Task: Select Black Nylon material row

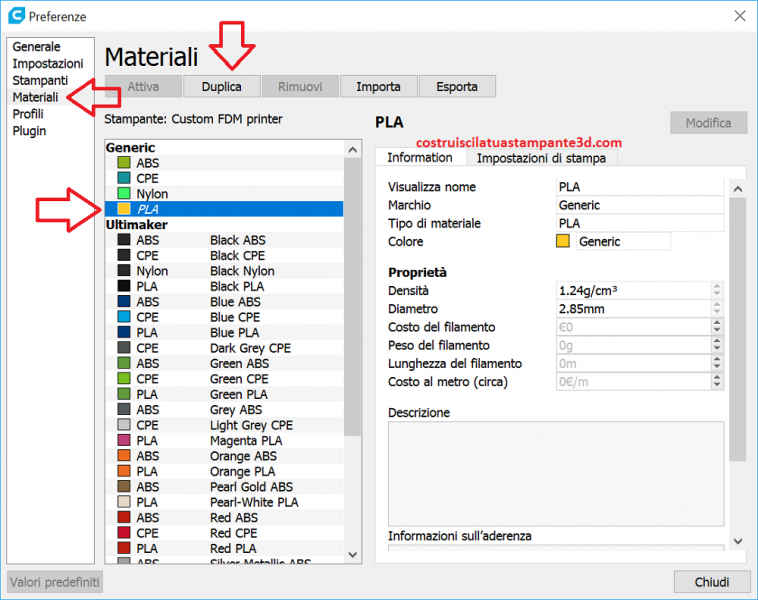Action: click(x=224, y=271)
